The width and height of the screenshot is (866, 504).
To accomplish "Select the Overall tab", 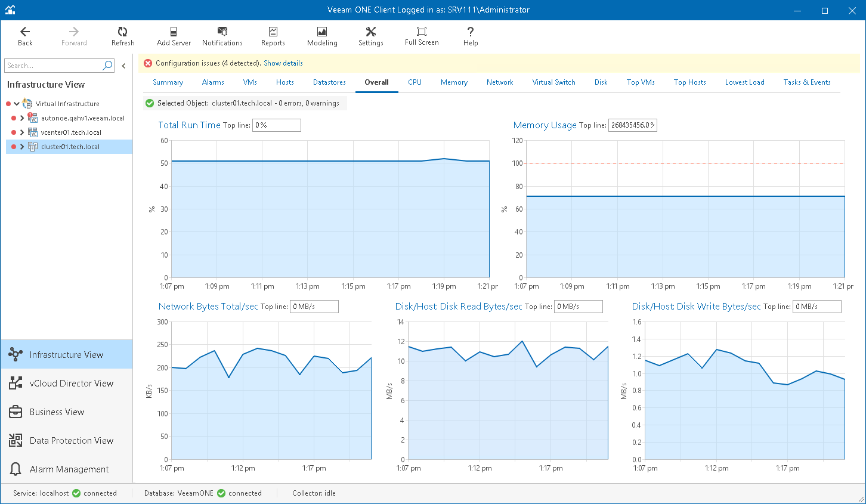I will pyautogui.click(x=377, y=82).
